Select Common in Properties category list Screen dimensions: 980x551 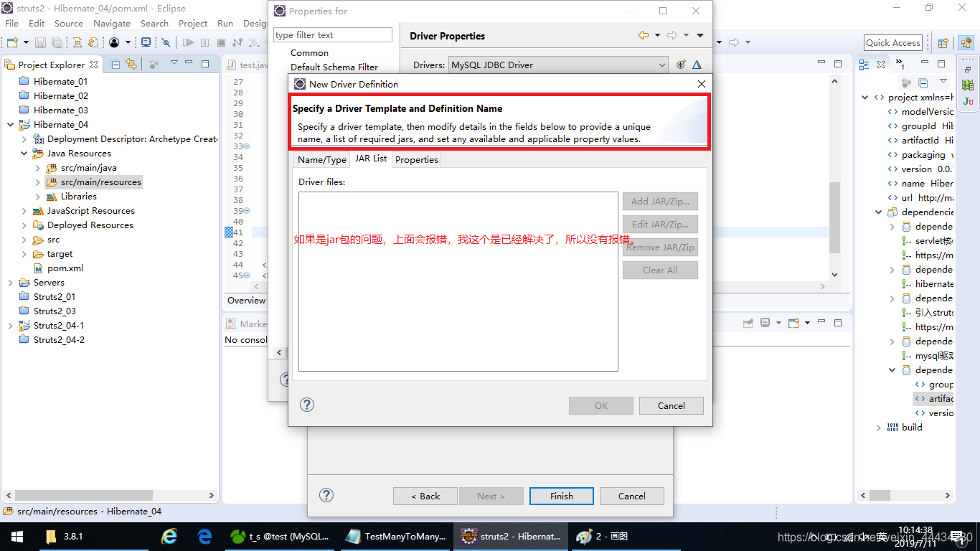(309, 53)
